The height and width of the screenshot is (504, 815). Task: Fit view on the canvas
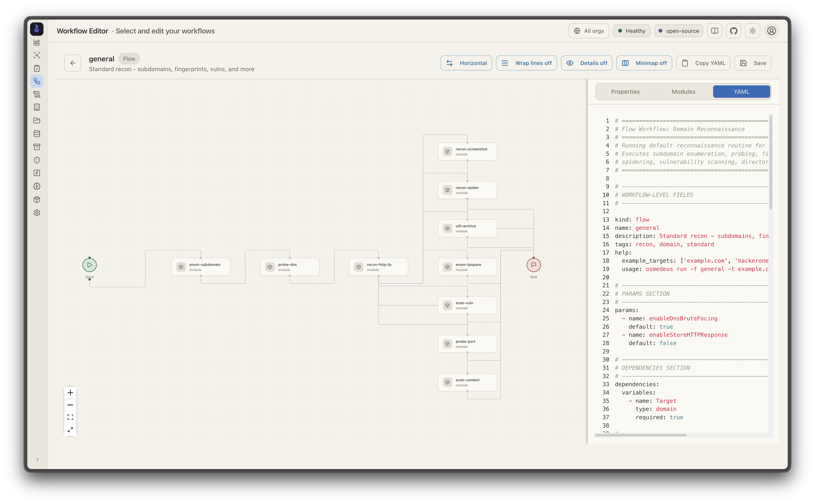point(70,417)
